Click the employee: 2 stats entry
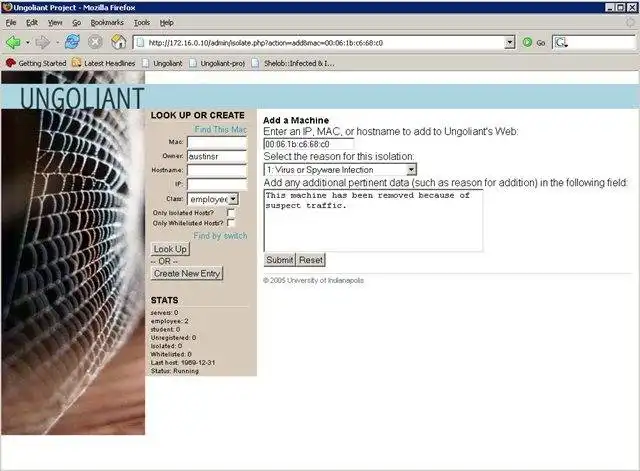Screen dimensions: 640x471 tap(169, 321)
